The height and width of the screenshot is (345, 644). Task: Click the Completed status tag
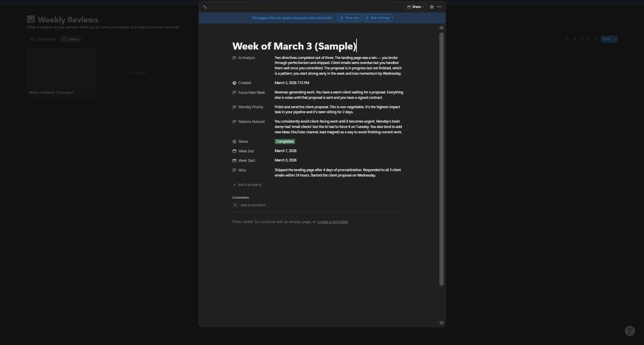(284, 141)
